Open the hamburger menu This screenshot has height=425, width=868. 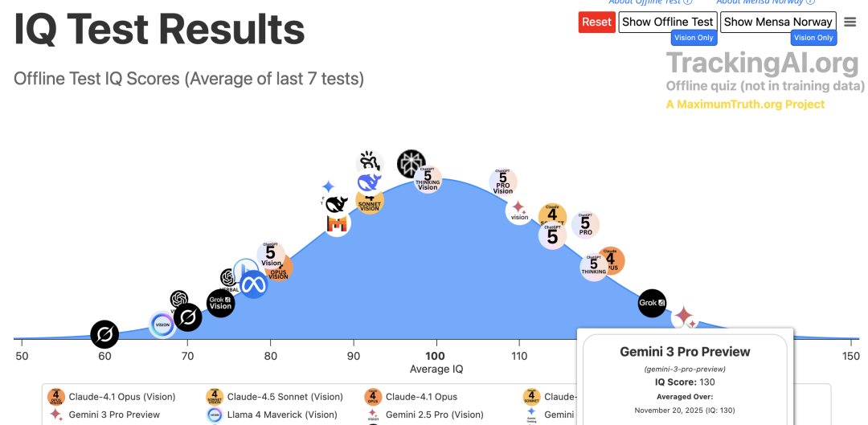point(850,22)
